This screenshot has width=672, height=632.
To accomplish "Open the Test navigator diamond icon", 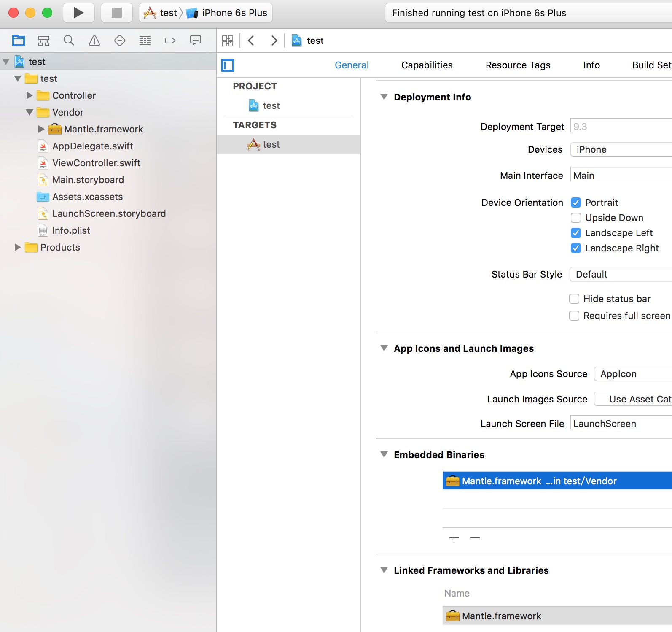I will 120,41.
